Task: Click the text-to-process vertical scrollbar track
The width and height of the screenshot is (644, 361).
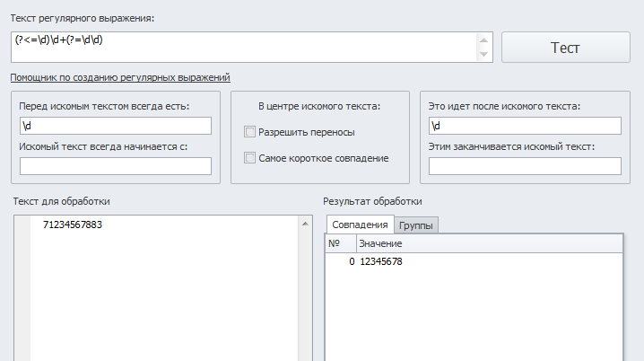Action: 305,296
